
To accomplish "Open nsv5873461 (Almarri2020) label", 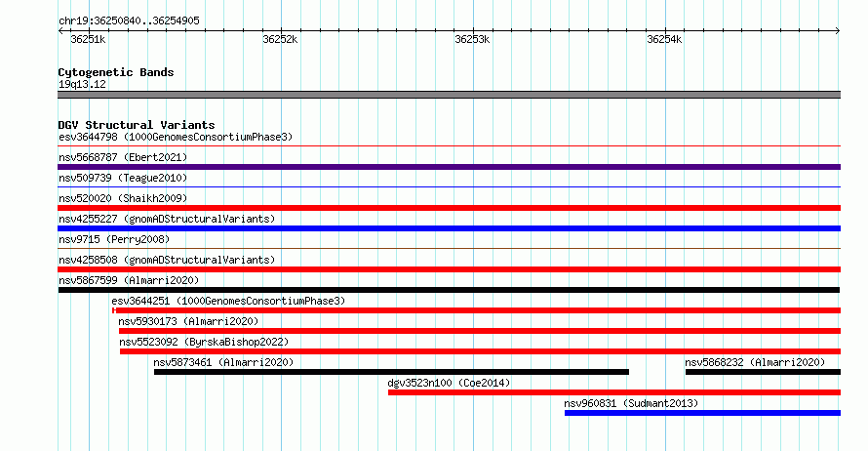I will click(223, 362).
